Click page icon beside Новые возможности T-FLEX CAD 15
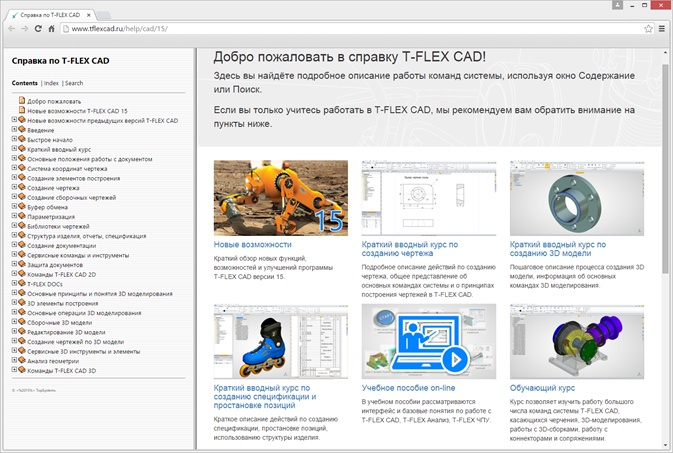 coord(22,110)
